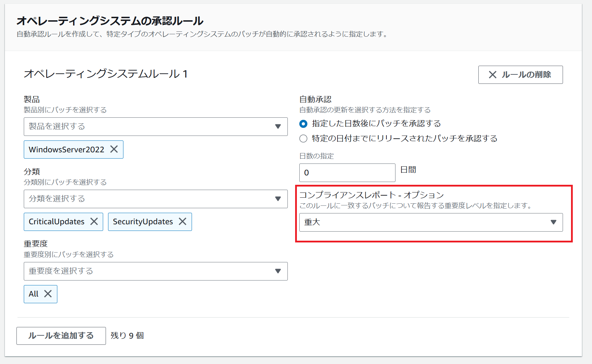The height and width of the screenshot is (364, 592).
Task: Remove the All severity tag
Action: pyautogui.click(x=48, y=294)
